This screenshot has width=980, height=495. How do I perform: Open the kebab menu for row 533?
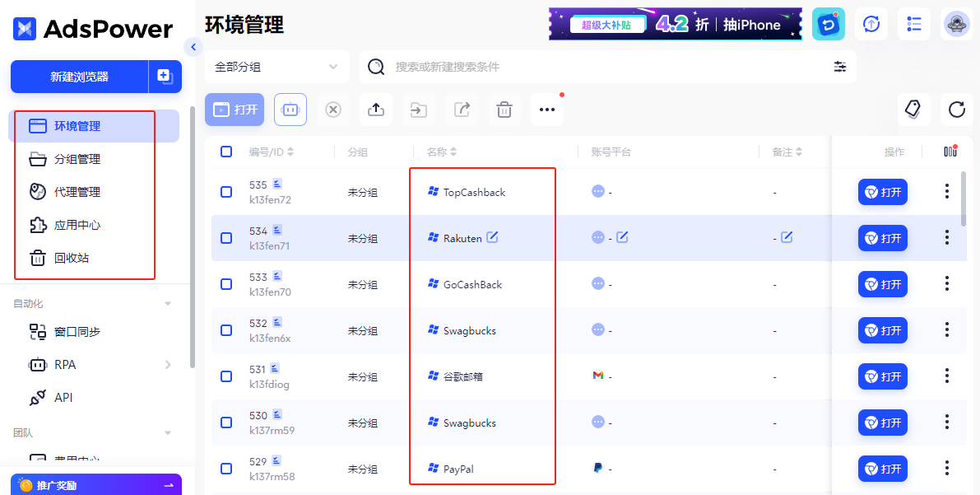tap(947, 283)
